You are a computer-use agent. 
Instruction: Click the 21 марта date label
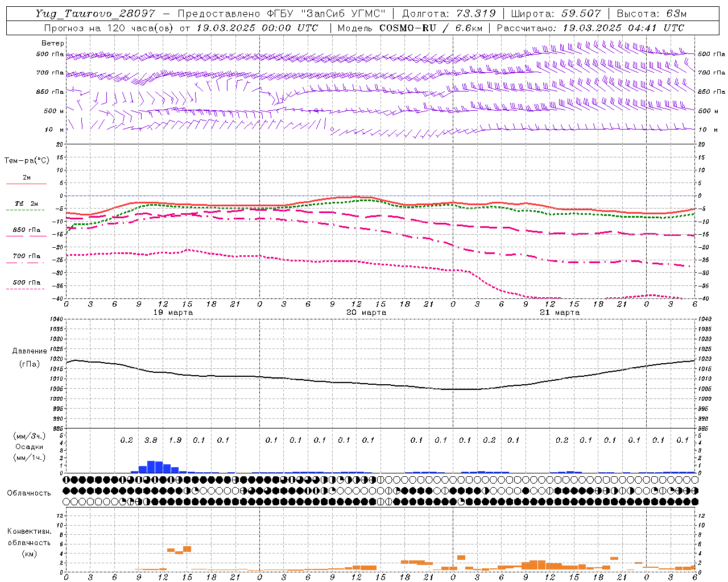click(560, 313)
